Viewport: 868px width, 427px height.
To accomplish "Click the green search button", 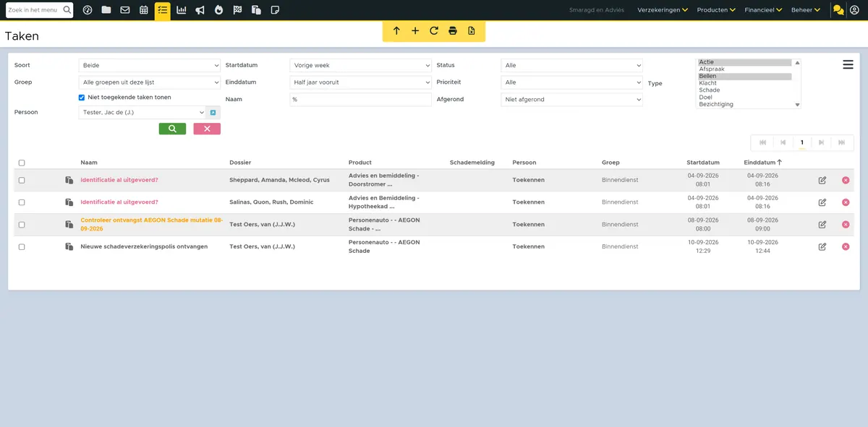I will [172, 129].
